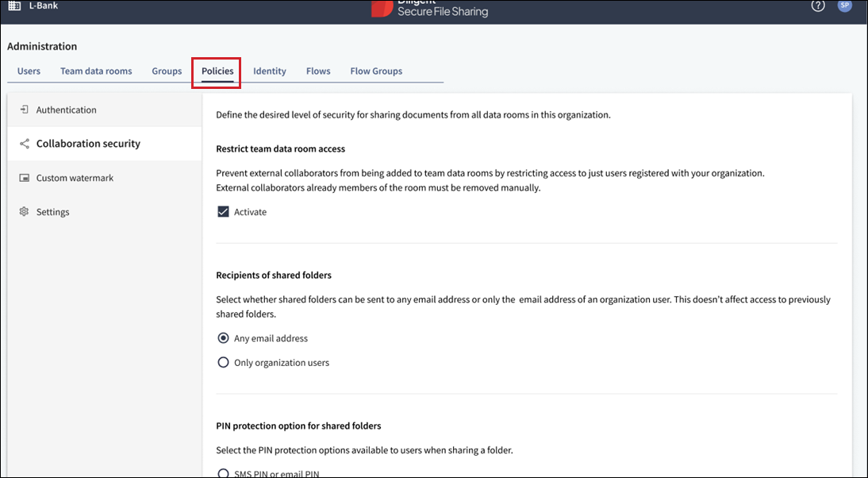Open the app grid icon beside L-Bank
868x478 pixels.
click(x=14, y=6)
